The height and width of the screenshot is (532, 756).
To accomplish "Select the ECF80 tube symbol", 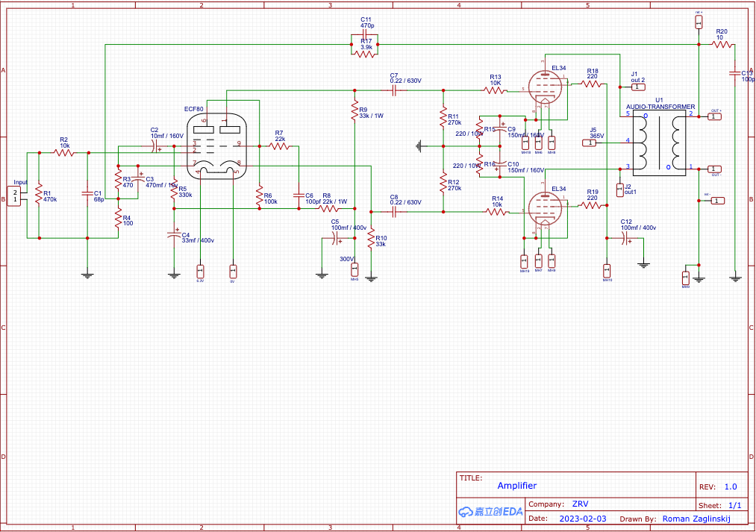I will pos(216,147).
